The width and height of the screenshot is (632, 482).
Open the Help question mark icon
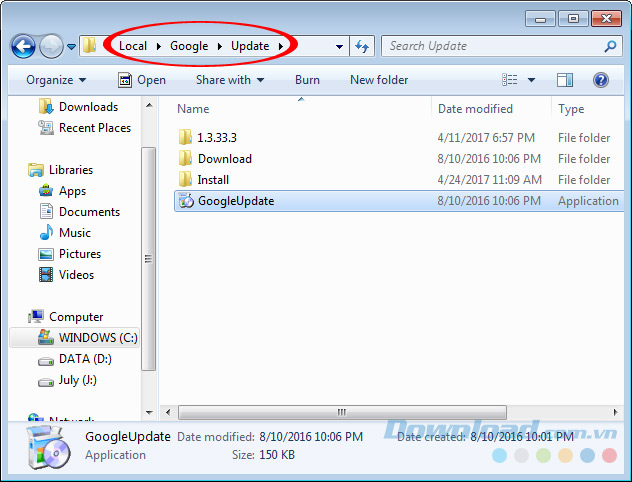coord(601,80)
